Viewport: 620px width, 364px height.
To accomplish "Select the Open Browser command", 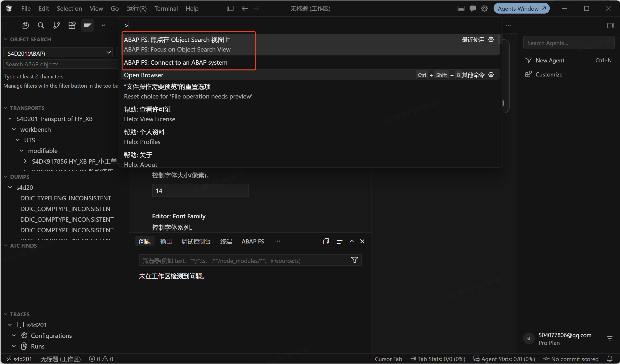I will [x=310, y=75].
